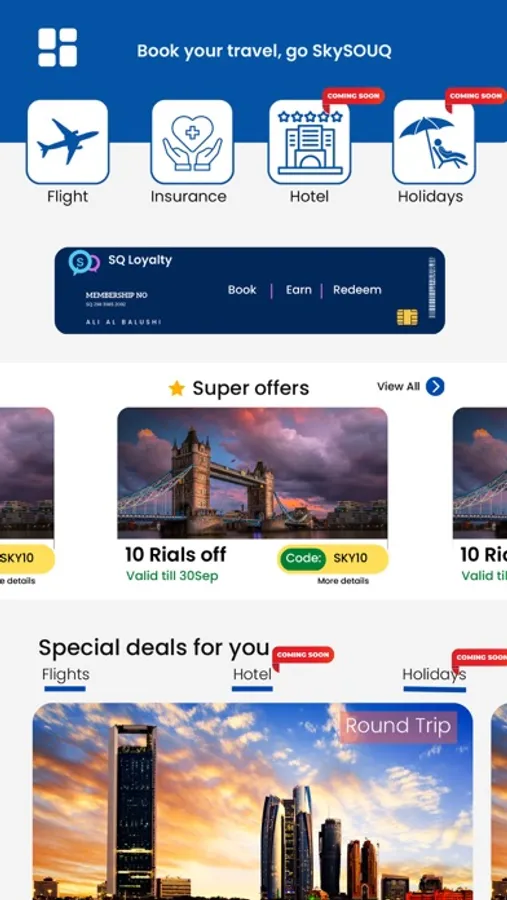Switch to the Holidays deals tab
Viewport: 507px width, 900px height.
click(434, 674)
